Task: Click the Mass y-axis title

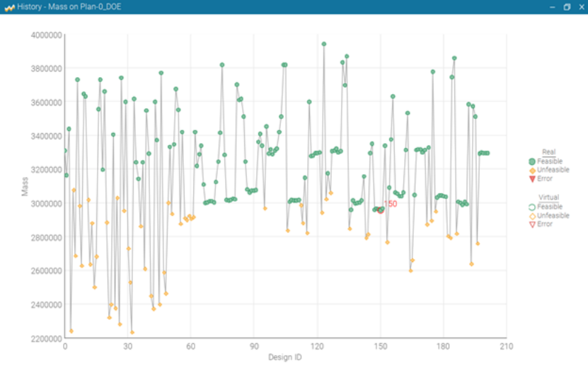Action: 25,187
